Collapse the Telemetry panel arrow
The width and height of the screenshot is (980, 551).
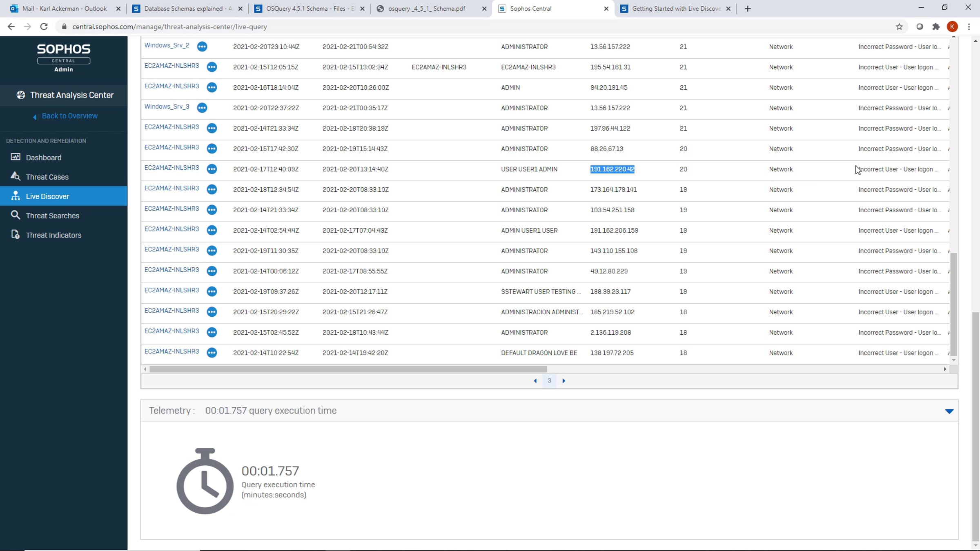pos(949,411)
